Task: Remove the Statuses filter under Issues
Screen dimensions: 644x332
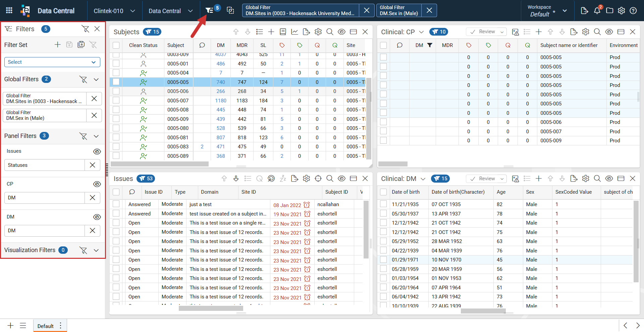Action: [93, 165]
